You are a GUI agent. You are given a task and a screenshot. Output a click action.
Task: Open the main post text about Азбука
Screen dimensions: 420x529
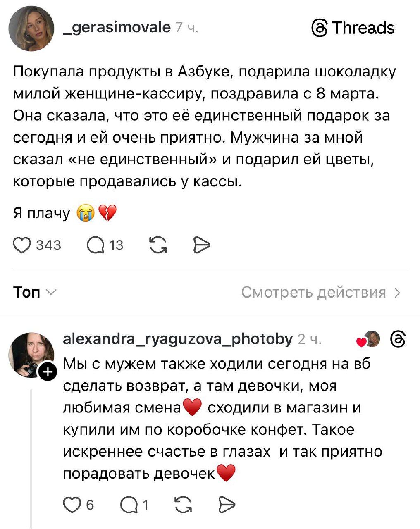[x=204, y=126]
